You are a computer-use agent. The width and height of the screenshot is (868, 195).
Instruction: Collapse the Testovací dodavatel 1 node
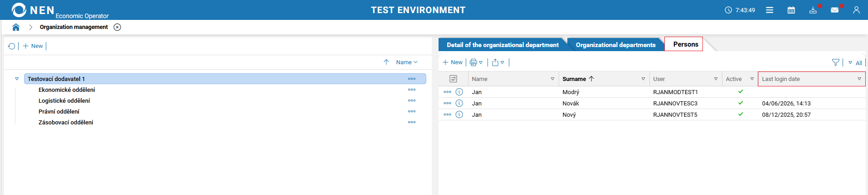17,79
